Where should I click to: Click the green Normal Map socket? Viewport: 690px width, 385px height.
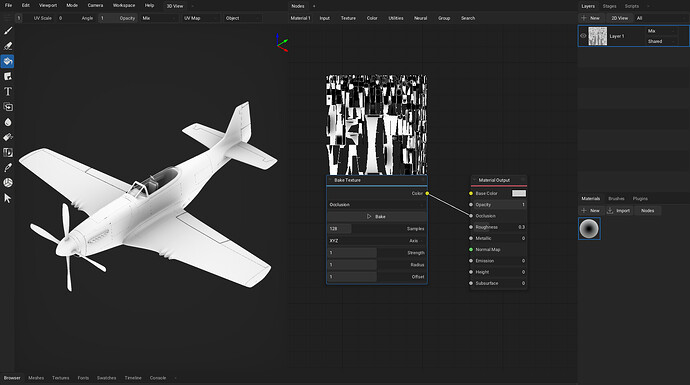click(471, 249)
